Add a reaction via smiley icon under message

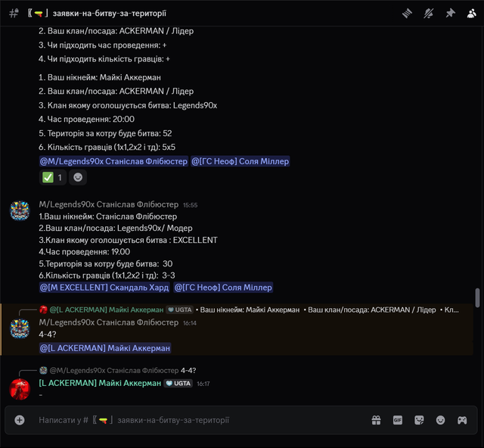pyautogui.click(x=78, y=177)
